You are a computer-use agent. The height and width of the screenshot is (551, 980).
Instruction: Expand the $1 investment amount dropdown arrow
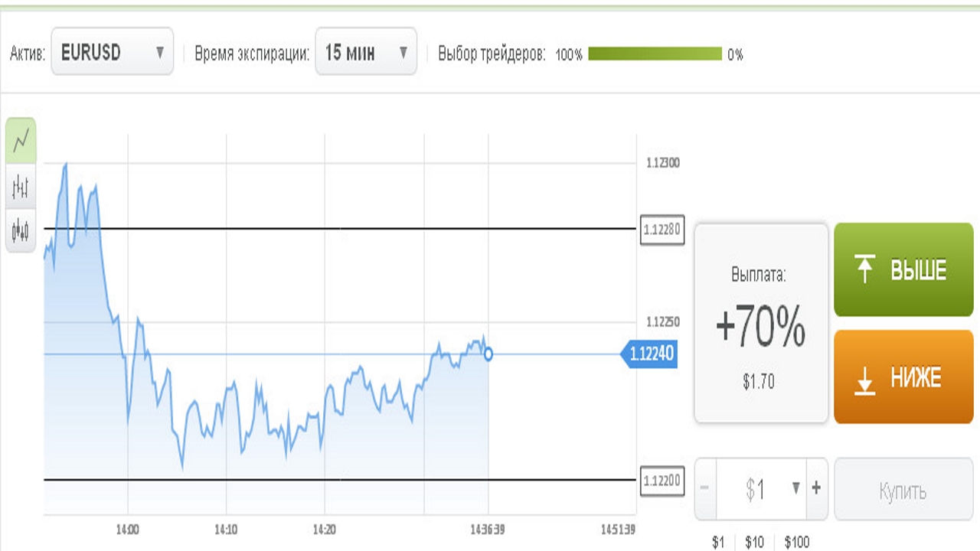(x=795, y=488)
